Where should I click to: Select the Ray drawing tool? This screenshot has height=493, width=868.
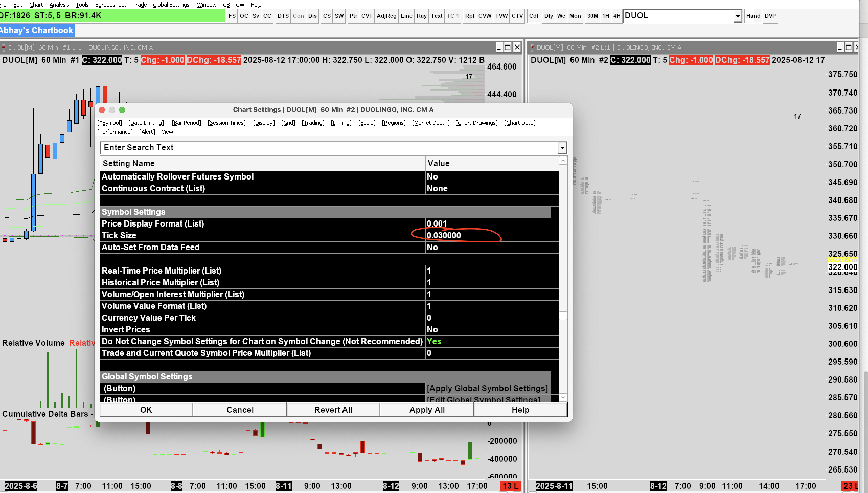tap(421, 16)
